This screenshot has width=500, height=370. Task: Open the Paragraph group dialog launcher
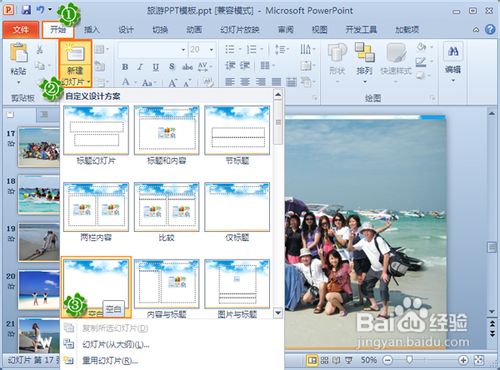[315, 98]
